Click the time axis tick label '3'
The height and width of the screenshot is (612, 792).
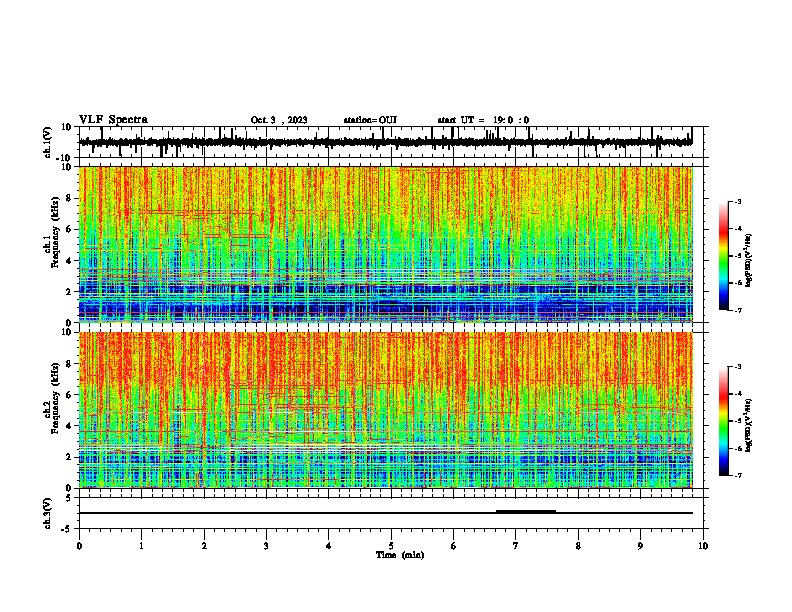(x=266, y=546)
